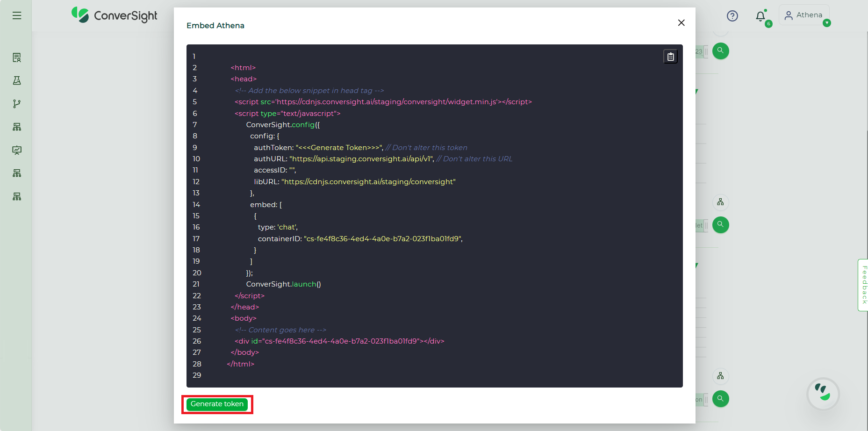Open the sitemap icon just below the branch icon

click(x=17, y=127)
